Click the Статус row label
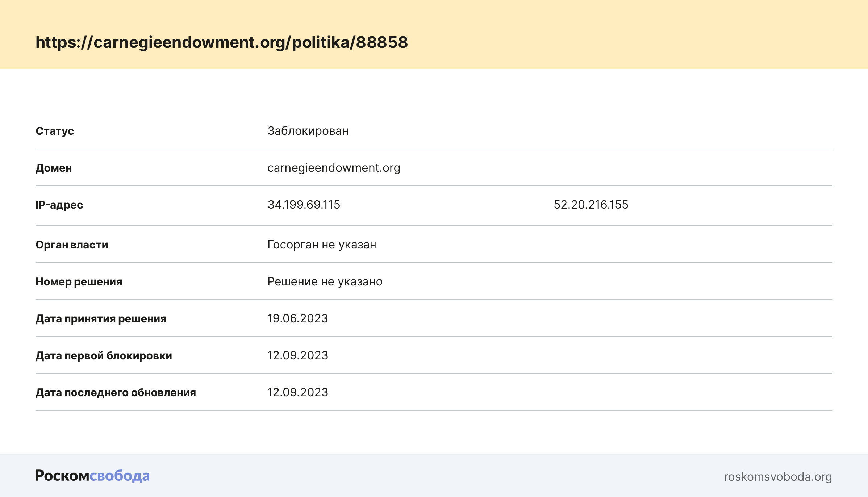868x497 pixels. point(55,131)
